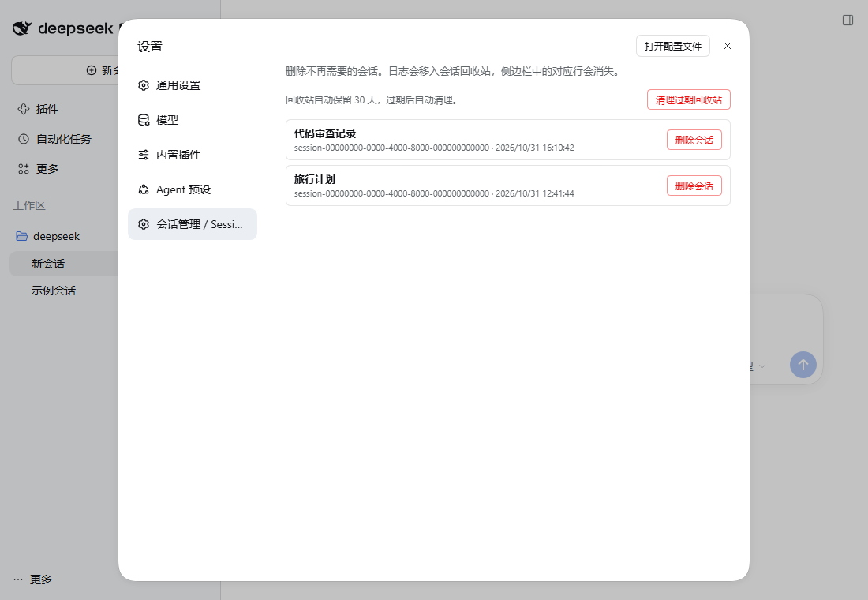The width and height of the screenshot is (868, 600).
Task: Click the clock icon beside 自动化任务
Action: click(x=23, y=139)
